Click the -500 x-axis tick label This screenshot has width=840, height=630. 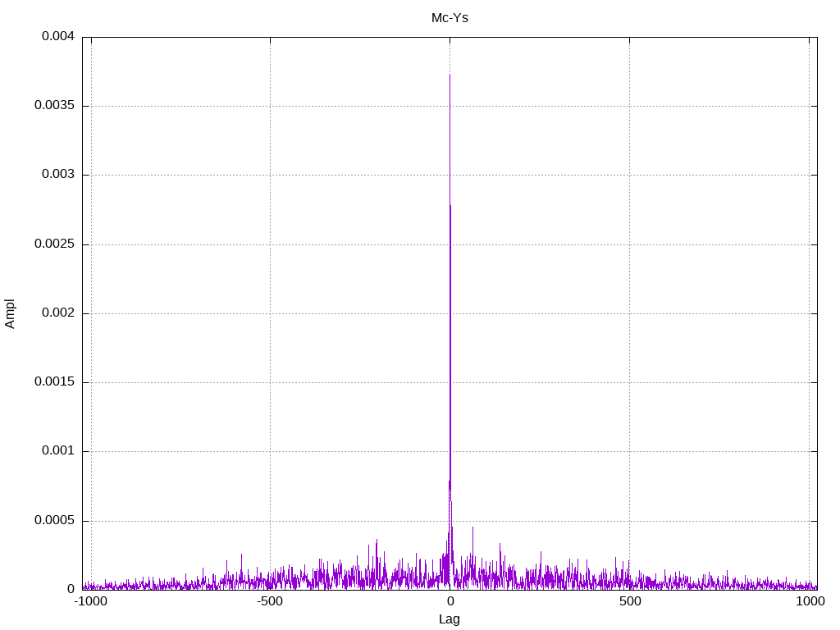click(270, 601)
